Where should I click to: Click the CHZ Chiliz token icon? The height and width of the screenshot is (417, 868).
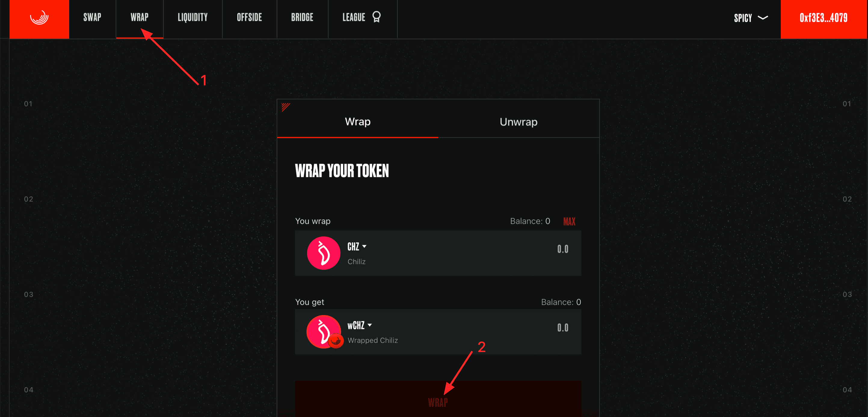click(324, 253)
